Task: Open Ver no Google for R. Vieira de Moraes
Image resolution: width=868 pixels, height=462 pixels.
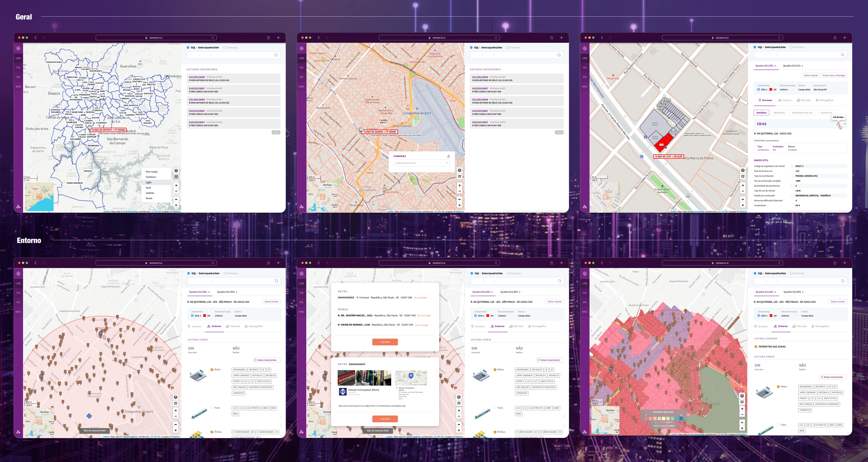Action: [422, 325]
